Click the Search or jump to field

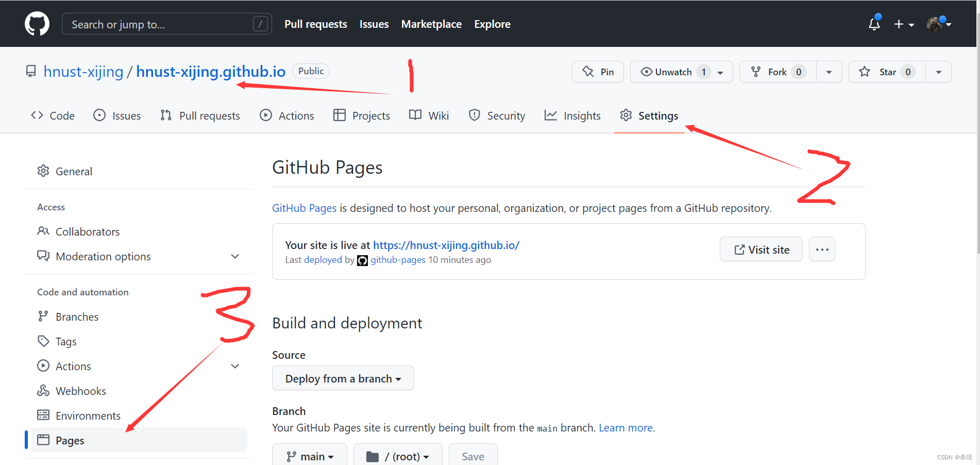[x=166, y=24]
